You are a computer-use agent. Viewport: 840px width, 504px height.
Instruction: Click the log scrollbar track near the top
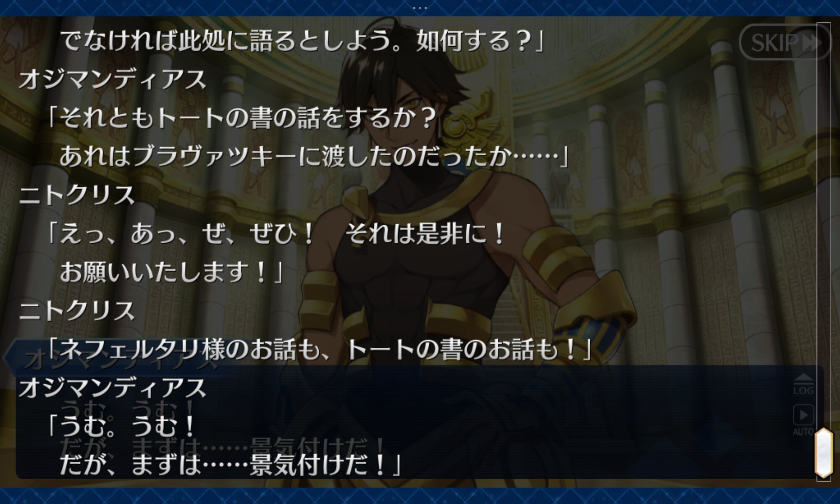coord(824,84)
